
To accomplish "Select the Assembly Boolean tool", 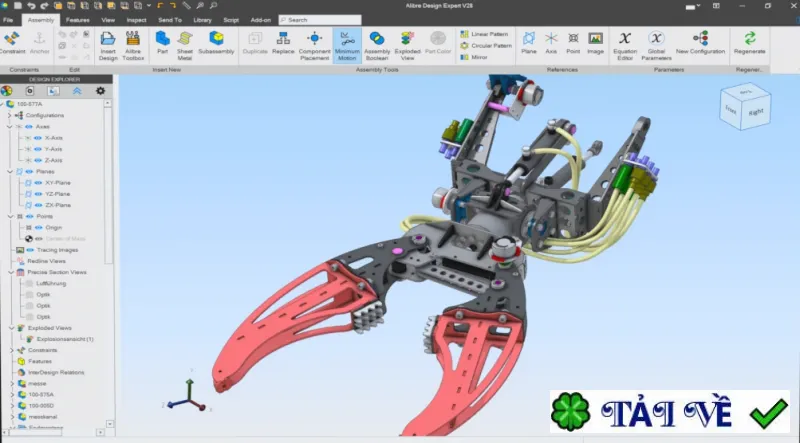I will coord(377,45).
